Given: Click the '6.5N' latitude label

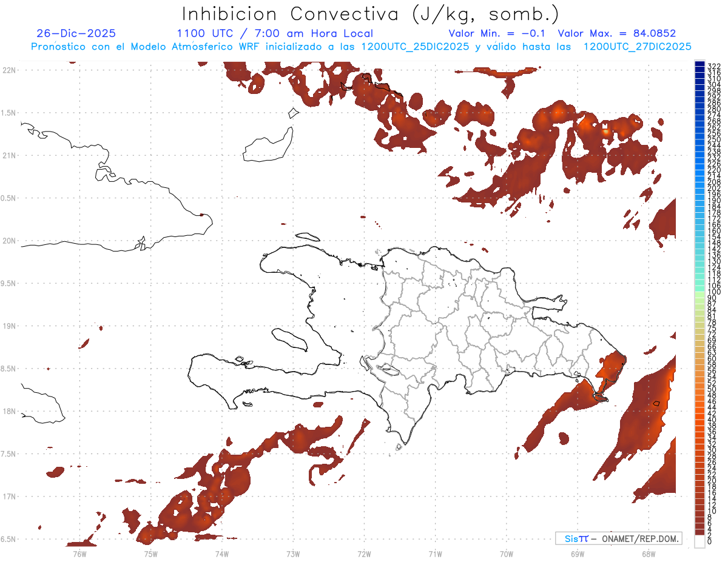Looking at the screenshot, I should (x=8, y=539).
